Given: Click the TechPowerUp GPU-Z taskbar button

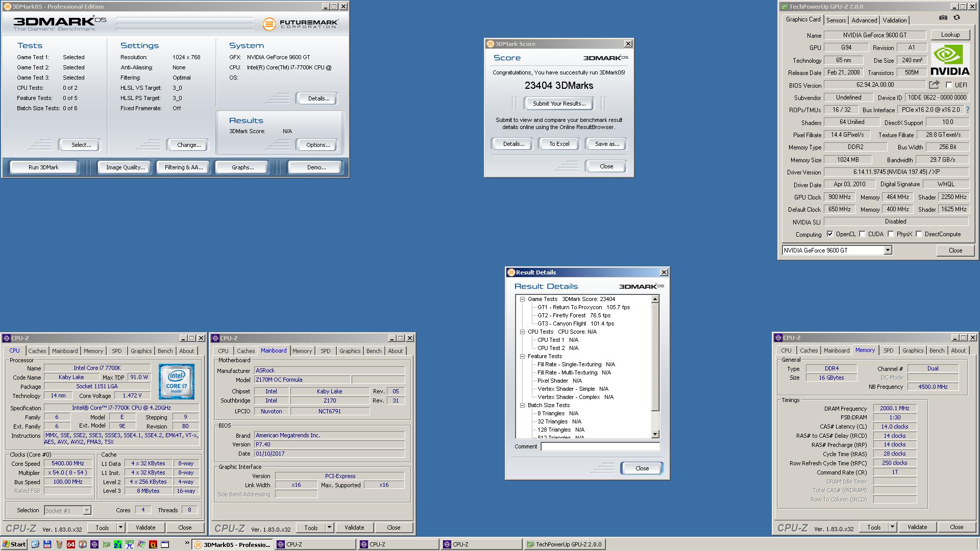Looking at the screenshot, I should coord(565,544).
